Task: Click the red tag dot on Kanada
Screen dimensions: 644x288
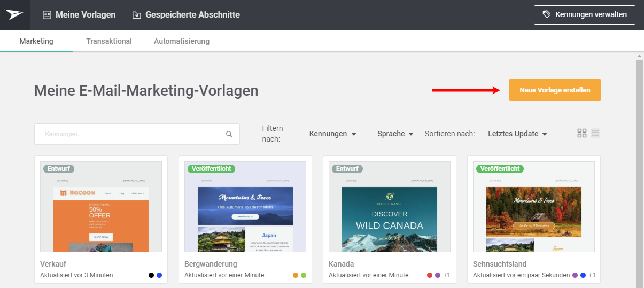Action: 430,275
